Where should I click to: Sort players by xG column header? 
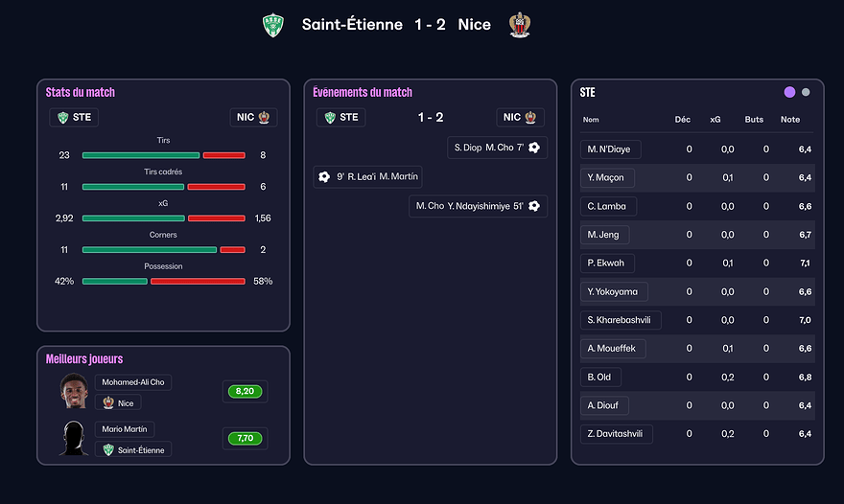[x=715, y=120]
